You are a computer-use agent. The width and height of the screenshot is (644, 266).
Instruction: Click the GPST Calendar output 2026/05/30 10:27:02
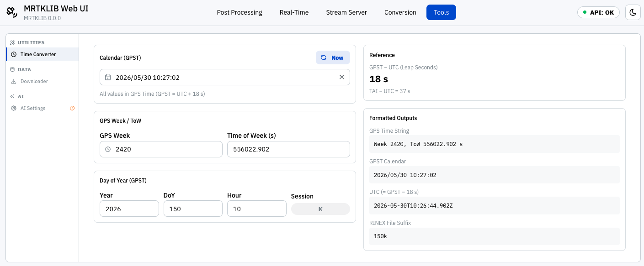click(x=495, y=175)
